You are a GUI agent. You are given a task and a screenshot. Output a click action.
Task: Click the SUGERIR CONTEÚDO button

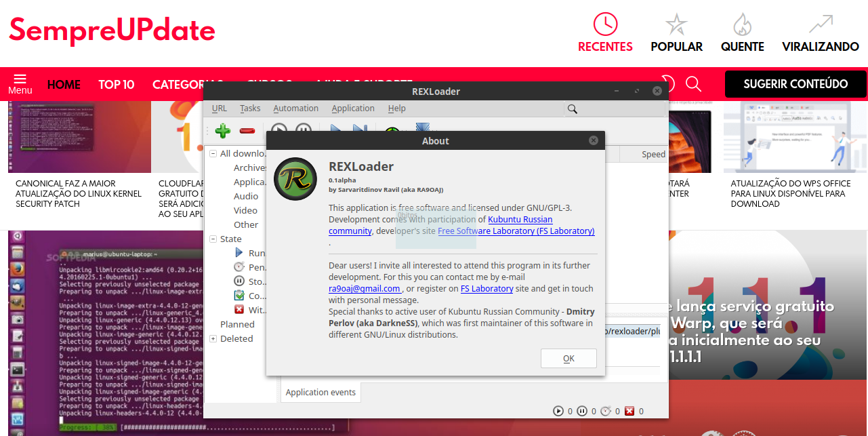pos(795,84)
